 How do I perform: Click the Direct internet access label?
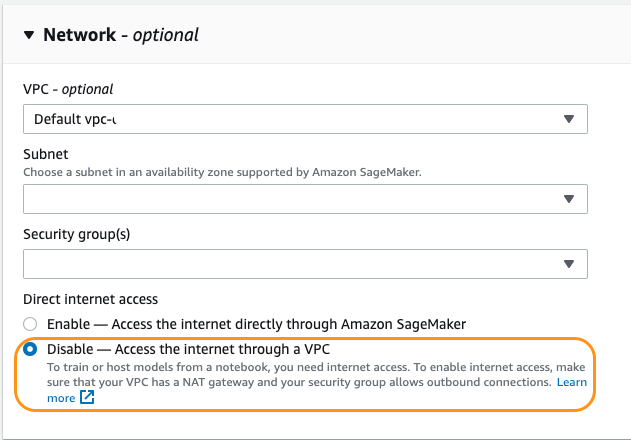(x=90, y=299)
